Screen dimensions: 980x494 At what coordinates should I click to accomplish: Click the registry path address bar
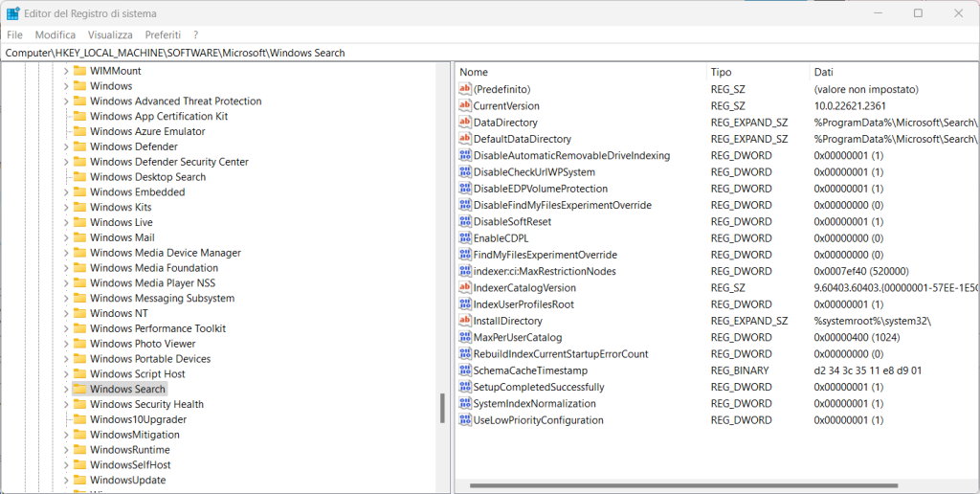click(490, 54)
